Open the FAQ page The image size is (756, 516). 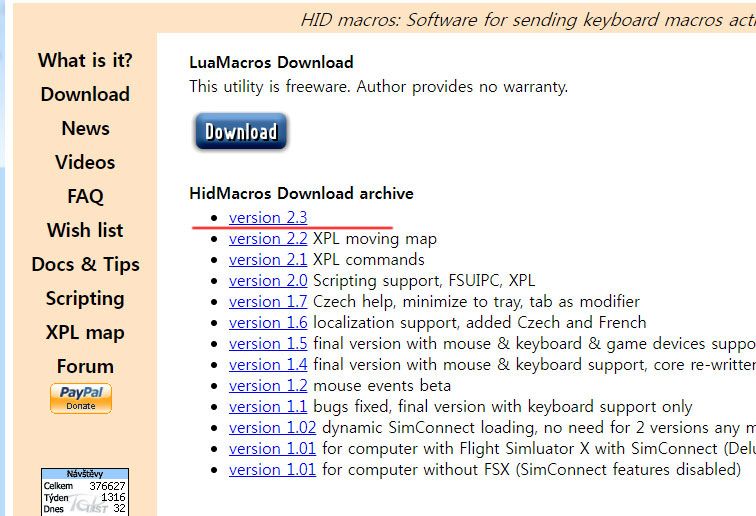click(85, 196)
